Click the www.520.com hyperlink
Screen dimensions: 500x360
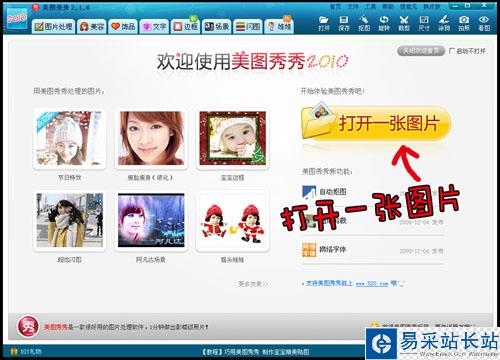click(372, 284)
